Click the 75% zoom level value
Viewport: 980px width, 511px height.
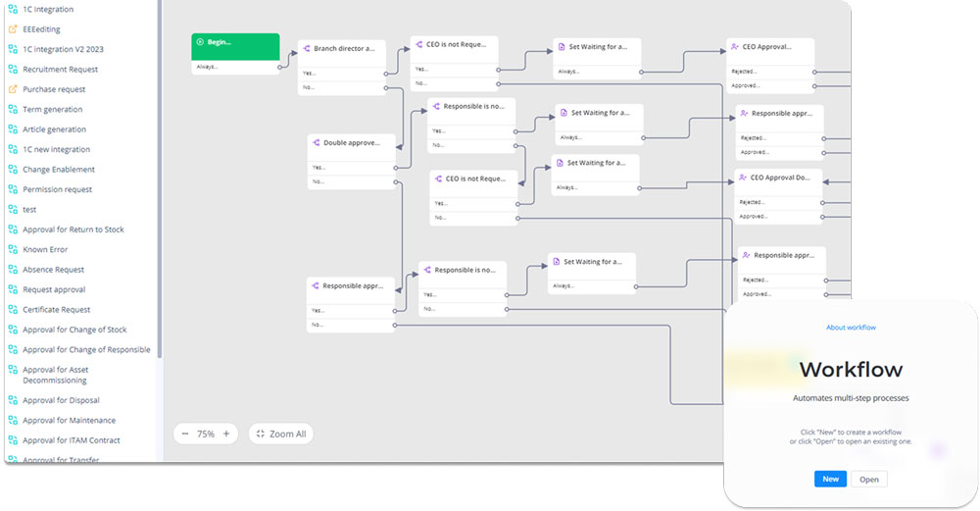tap(206, 434)
